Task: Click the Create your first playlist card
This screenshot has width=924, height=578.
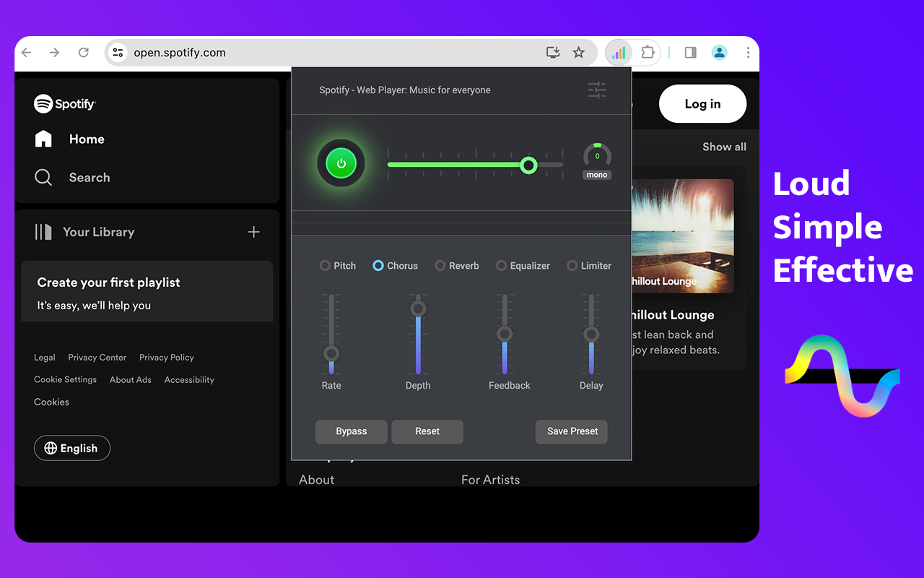Action: 147,291
